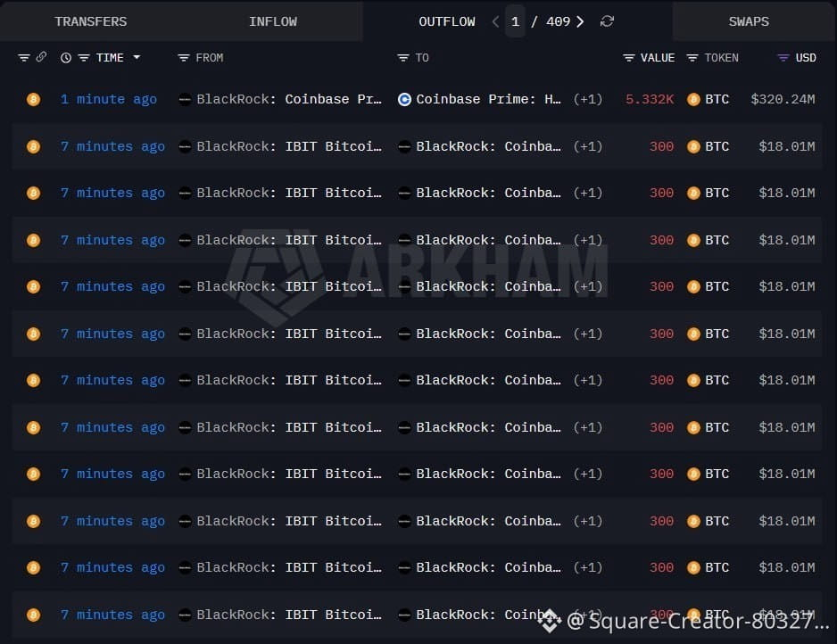Click the 5.332K value cell
Viewport: 837px width, 644px height.
(x=650, y=99)
